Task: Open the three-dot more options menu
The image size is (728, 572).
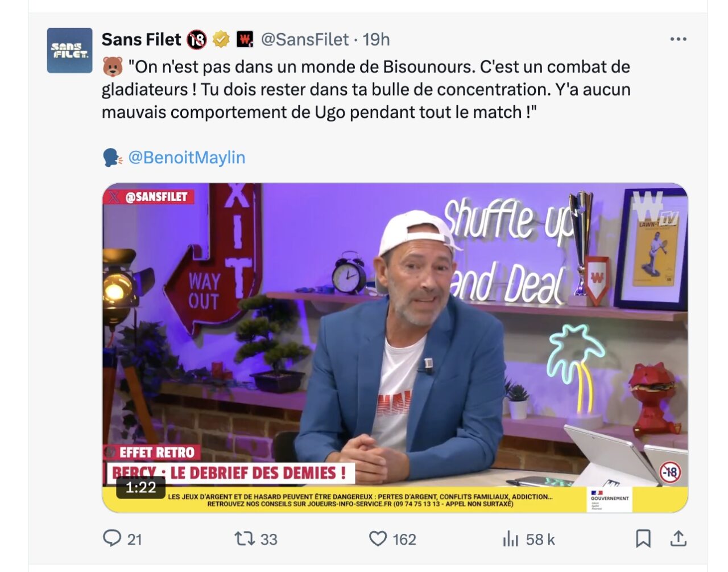Action: (x=678, y=39)
